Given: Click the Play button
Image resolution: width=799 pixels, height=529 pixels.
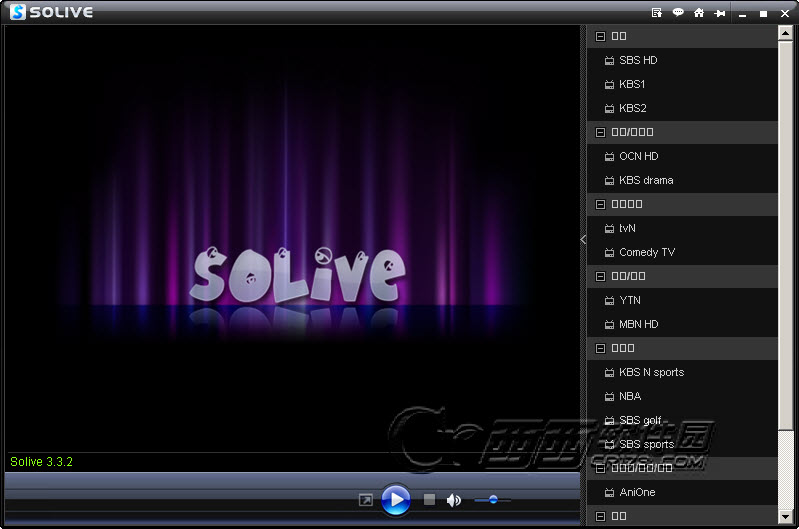Looking at the screenshot, I should (x=395, y=500).
